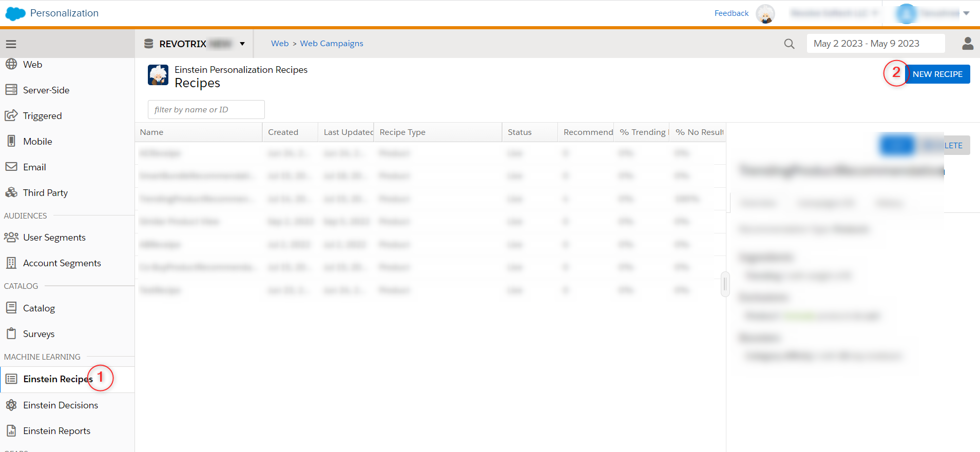Sort by the Recipe Type column header
Image resolution: width=980 pixels, height=452 pixels.
pyautogui.click(x=438, y=132)
